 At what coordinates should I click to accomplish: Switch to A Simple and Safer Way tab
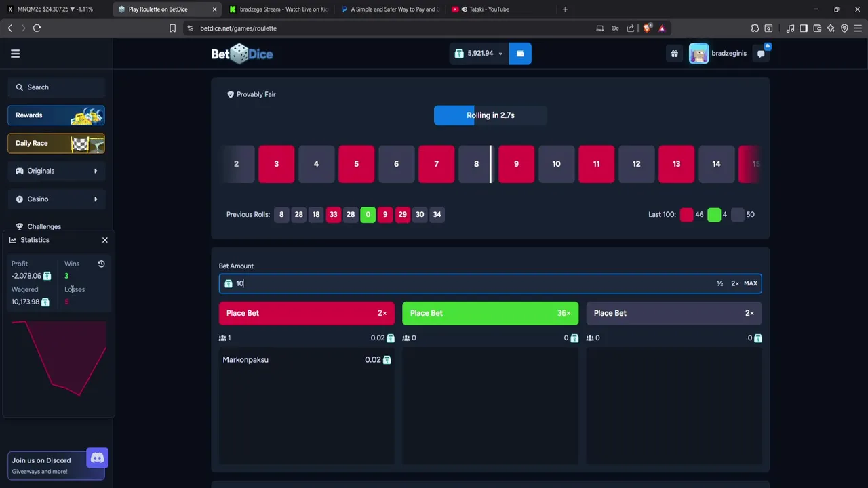390,9
